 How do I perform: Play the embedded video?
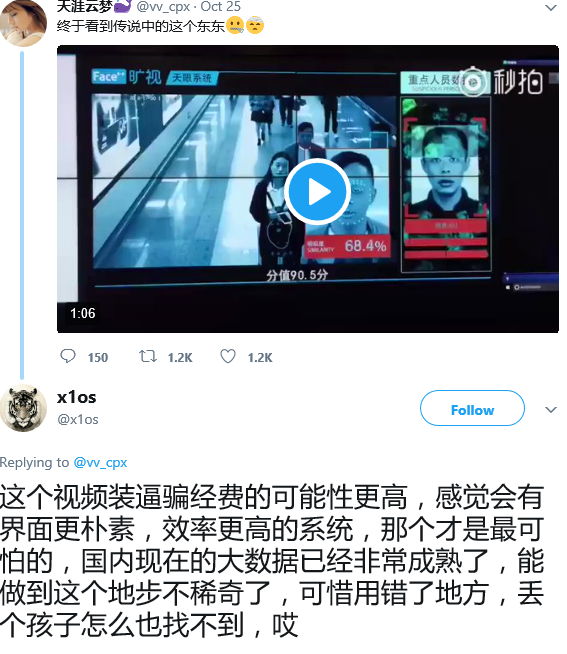pos(317,191)
